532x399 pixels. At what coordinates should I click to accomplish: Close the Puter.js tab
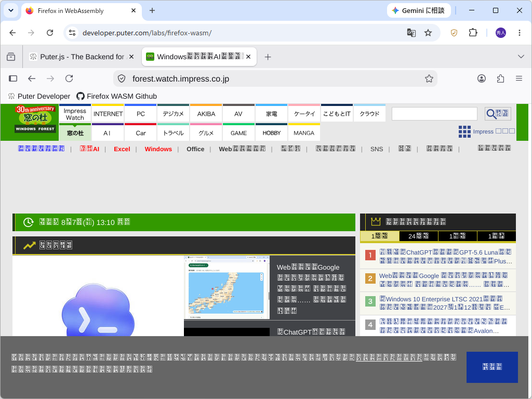[x=131, y=57]
